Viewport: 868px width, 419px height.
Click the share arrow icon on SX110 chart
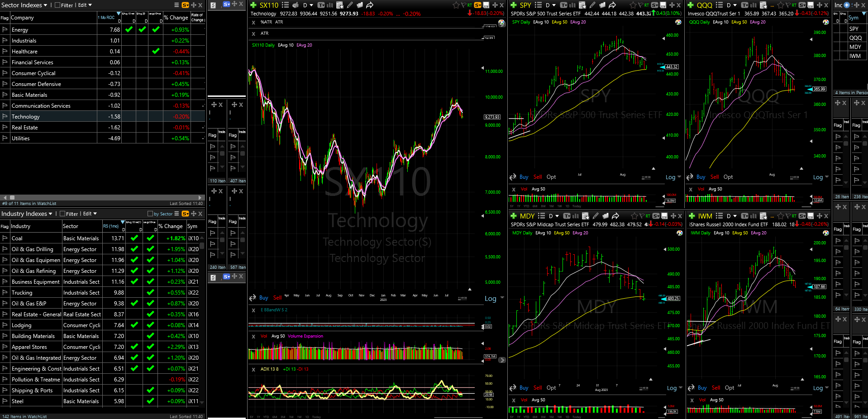[370, 5]
